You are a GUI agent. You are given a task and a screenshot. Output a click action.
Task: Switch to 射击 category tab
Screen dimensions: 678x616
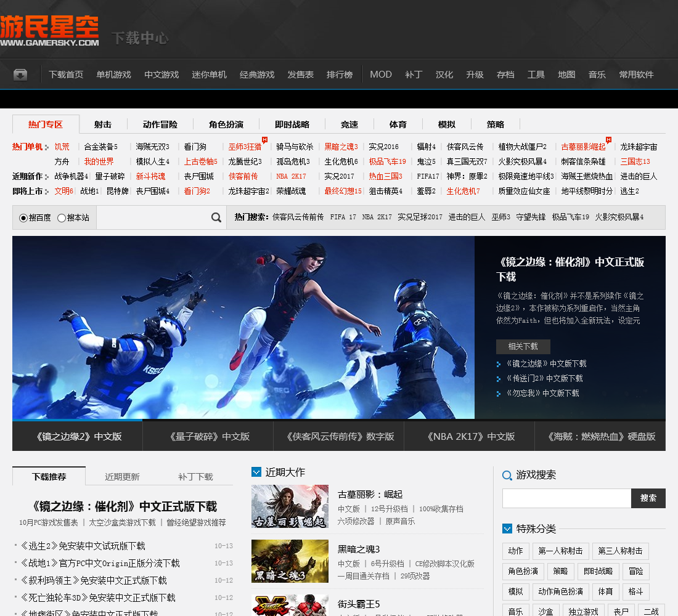point(103,124)
